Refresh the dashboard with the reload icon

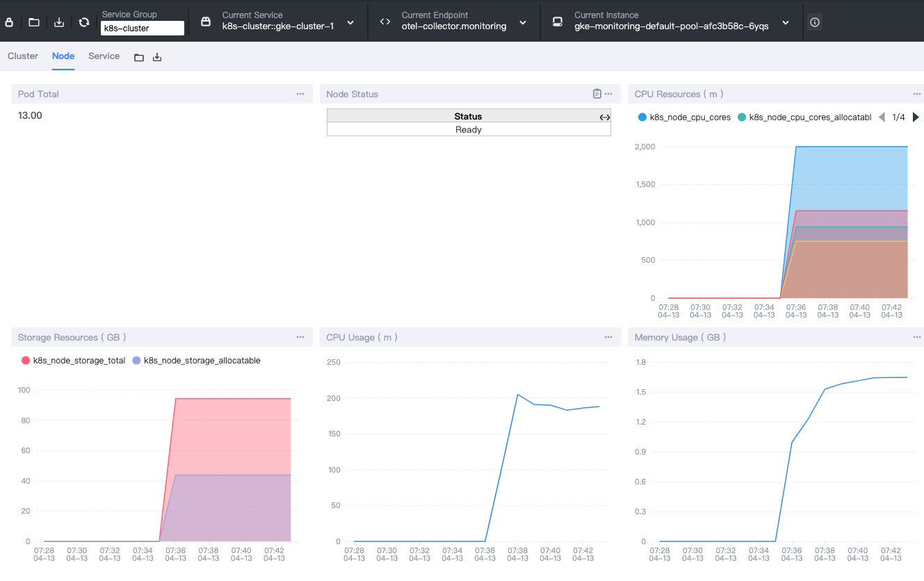[84, 22]
